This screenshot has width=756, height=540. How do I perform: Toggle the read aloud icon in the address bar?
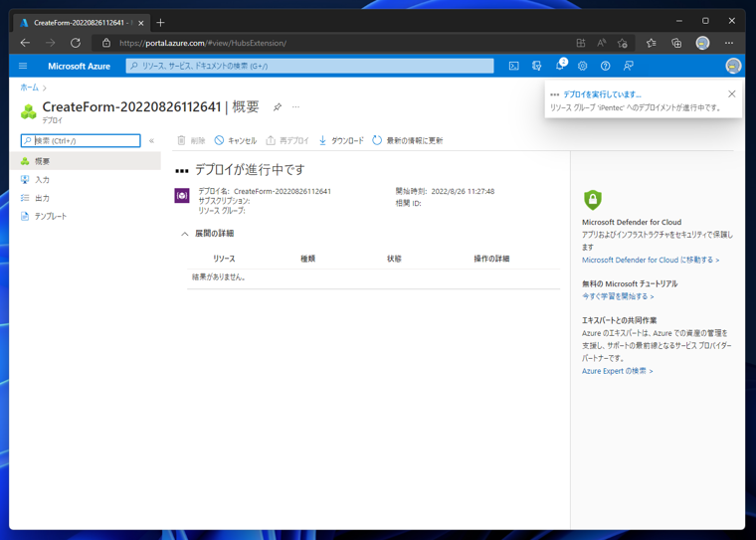(x=601, y=43)
